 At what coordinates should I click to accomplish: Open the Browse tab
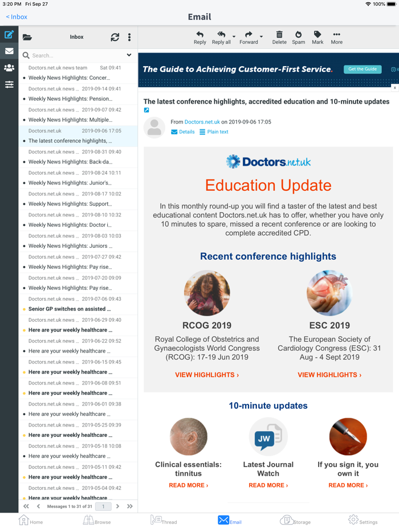coord(97,521)
